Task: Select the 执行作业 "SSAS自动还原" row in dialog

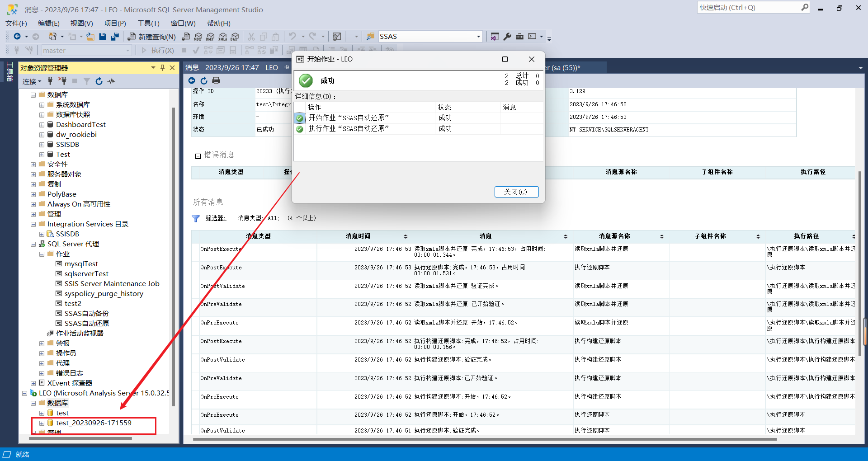Action: [x=419, y=129]
